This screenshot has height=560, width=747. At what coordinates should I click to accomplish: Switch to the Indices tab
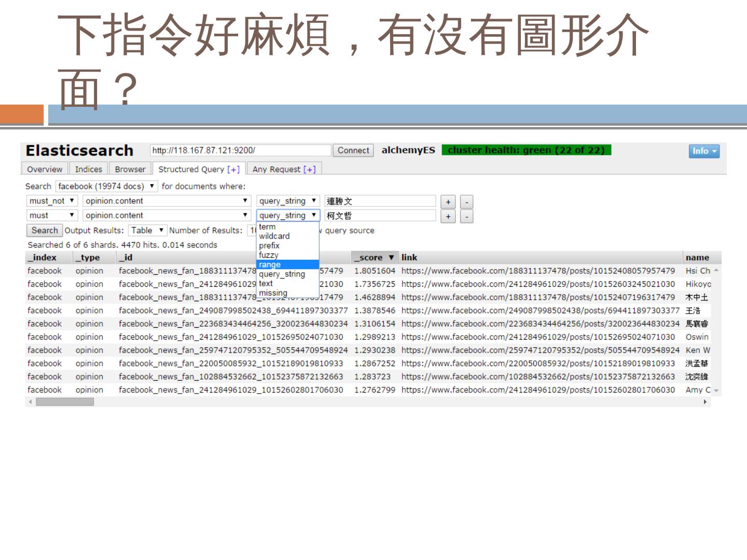(x=89, y=169)
